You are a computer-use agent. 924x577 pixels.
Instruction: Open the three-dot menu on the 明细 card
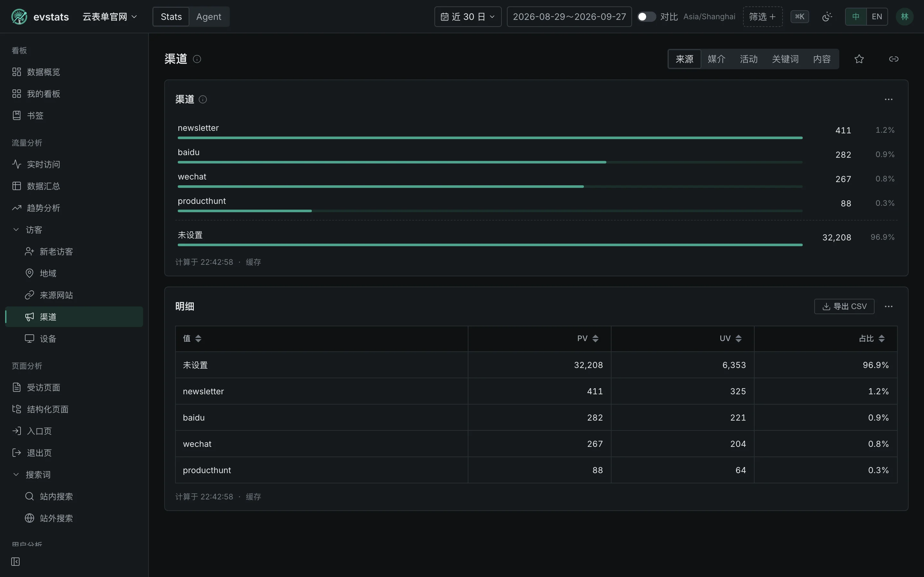[x=888, y=306]
